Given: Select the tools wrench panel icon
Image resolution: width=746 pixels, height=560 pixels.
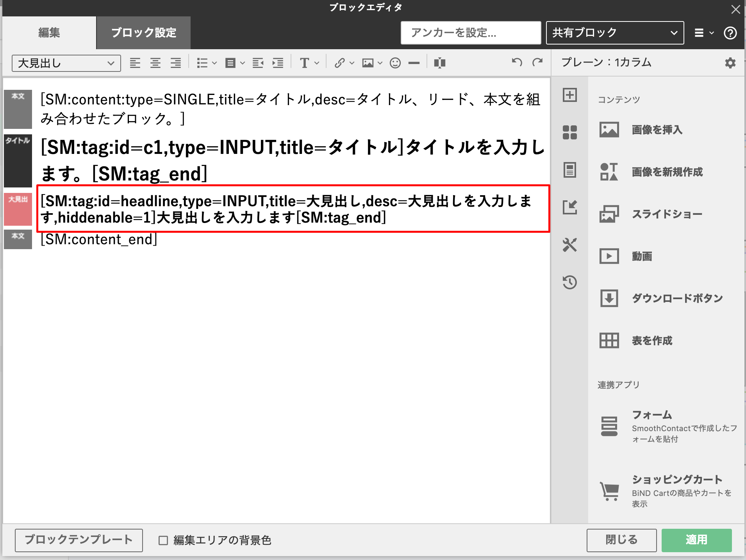Looking at the screenshot, I should pos(570,245).
